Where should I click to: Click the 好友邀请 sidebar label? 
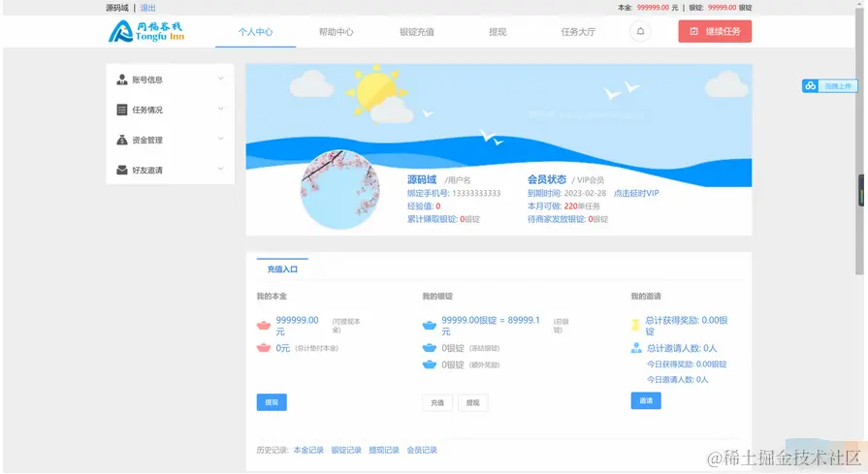147,170
